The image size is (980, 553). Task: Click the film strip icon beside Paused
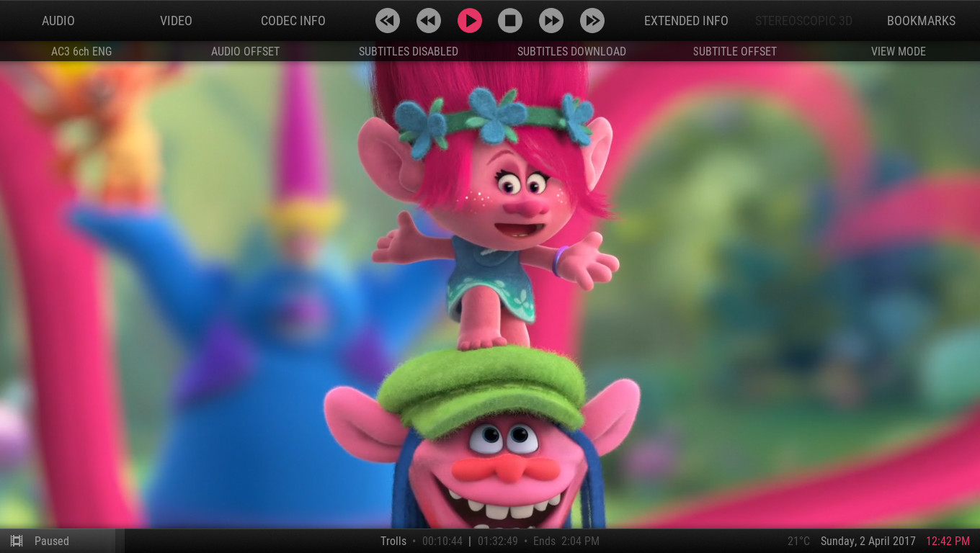pyautogui.click(x=17, y=541)
